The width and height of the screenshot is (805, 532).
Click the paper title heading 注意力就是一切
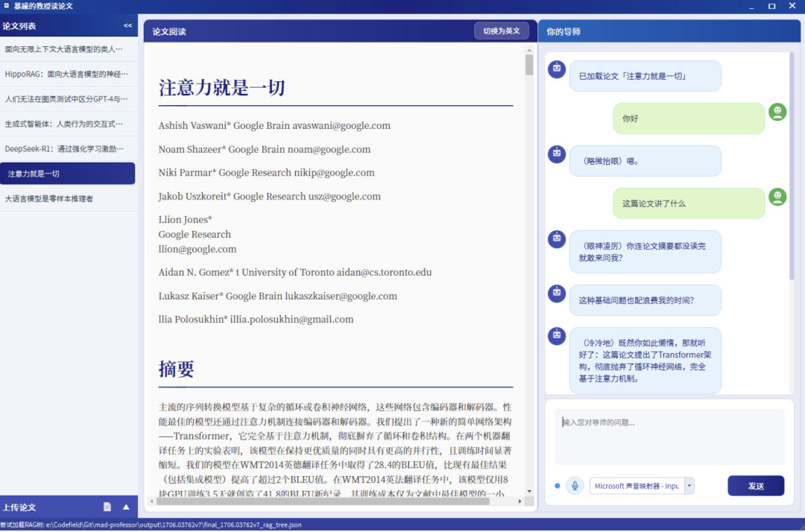[222, 88]
